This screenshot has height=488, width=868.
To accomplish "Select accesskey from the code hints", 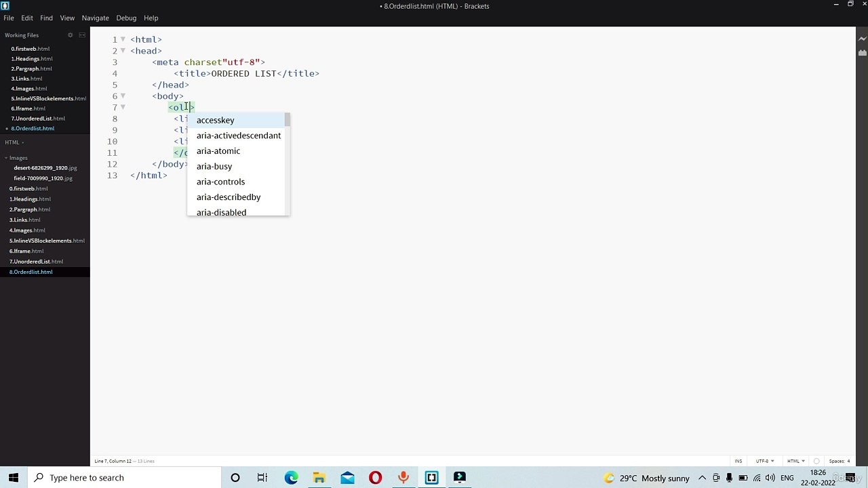I will pyautogui.click(x=236, y=120).
